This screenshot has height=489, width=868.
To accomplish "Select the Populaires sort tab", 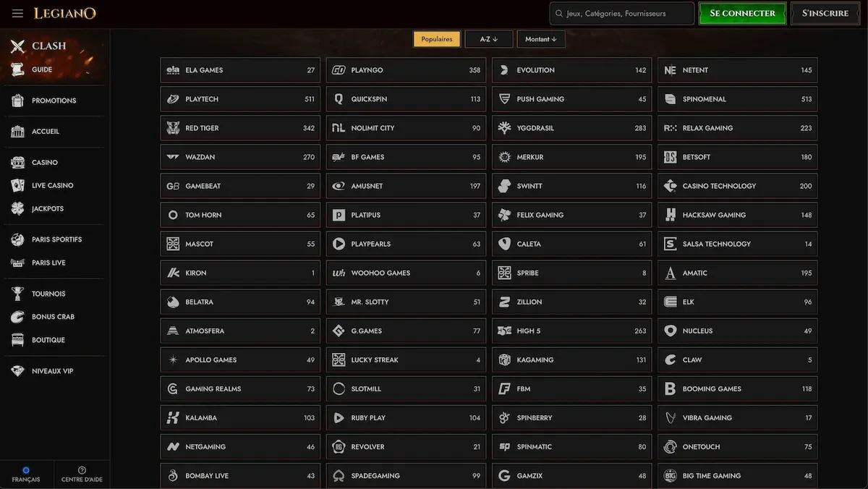I will point(437,39).
